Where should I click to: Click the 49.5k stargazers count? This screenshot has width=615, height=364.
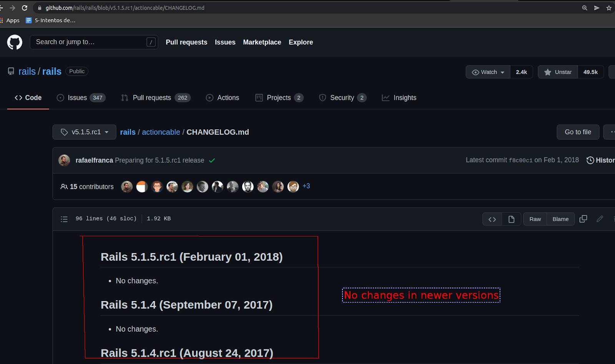[x=590, y=72]
